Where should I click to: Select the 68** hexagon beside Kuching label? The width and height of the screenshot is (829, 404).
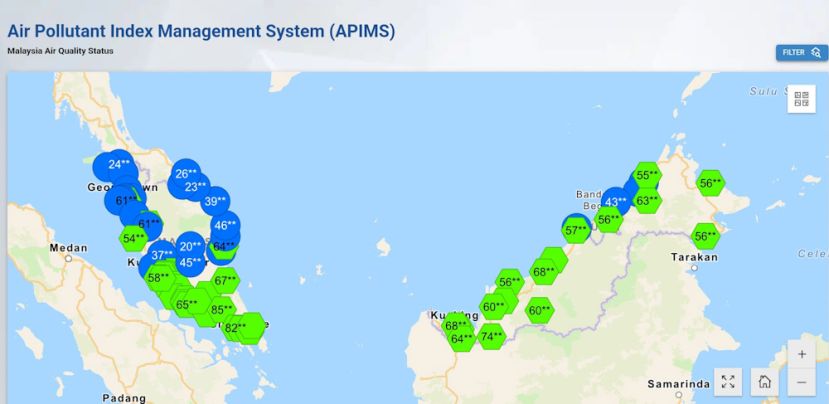coord(456,326)
